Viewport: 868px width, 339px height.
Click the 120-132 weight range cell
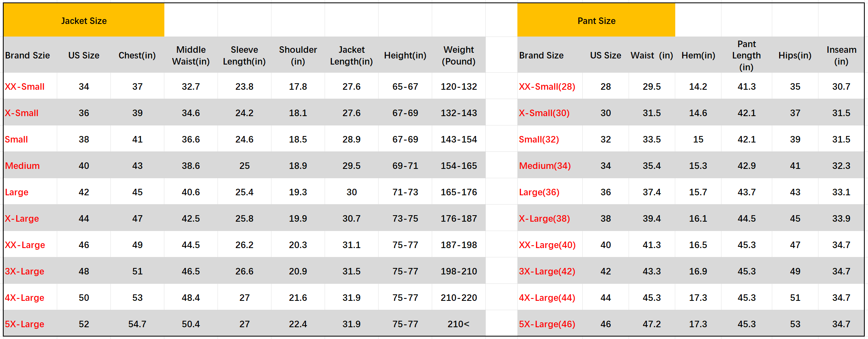[459, 86]
